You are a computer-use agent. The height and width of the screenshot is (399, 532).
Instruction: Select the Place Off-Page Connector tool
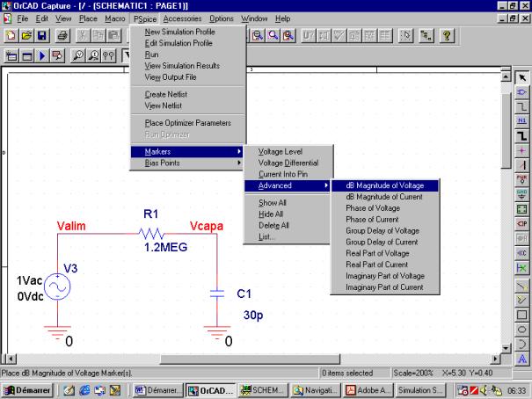click(x=521, y=253)
